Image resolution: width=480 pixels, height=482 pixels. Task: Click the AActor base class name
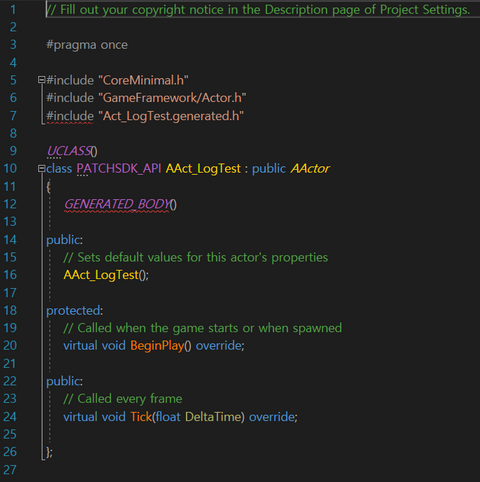(310, 169)
